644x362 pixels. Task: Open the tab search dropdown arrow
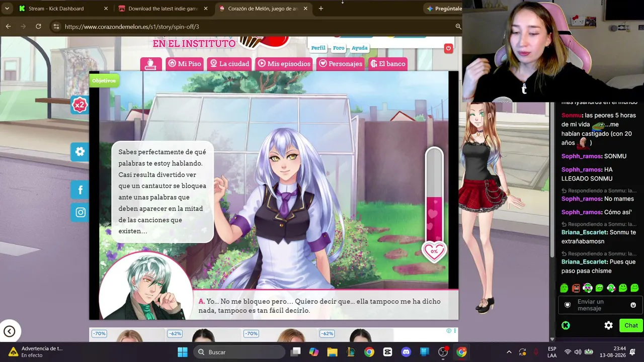click(x=7, y=9)
